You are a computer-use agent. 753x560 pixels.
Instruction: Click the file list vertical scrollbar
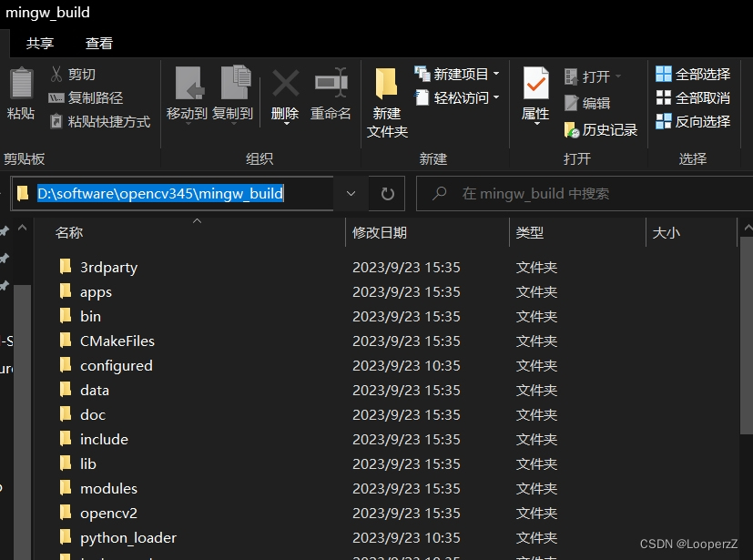tap(747, 336)
